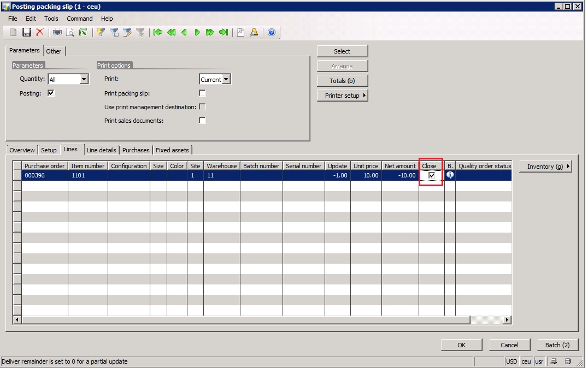This screenshot has width=588, height=368.
Task: Open Help via blue question mark icon
Action: 272,33
